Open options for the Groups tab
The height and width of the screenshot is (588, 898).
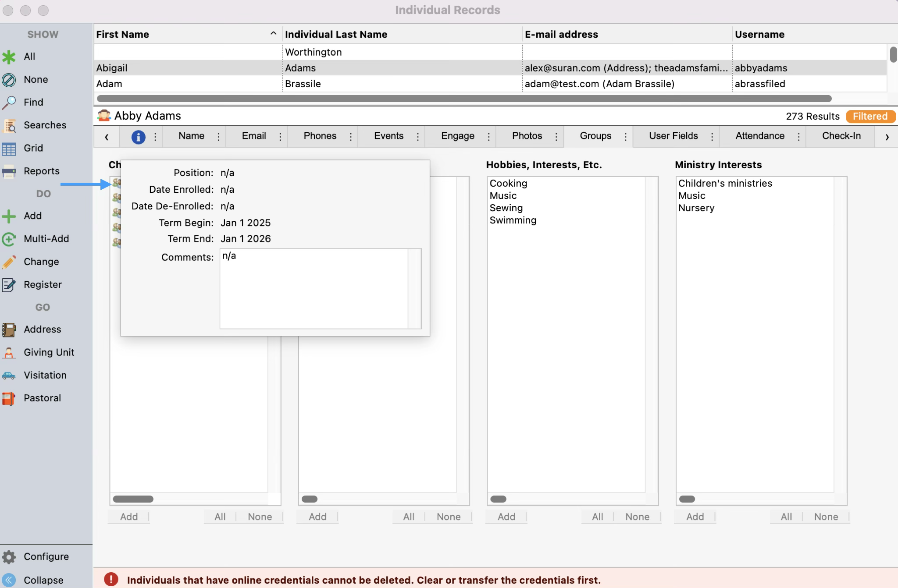pos(626,137)
